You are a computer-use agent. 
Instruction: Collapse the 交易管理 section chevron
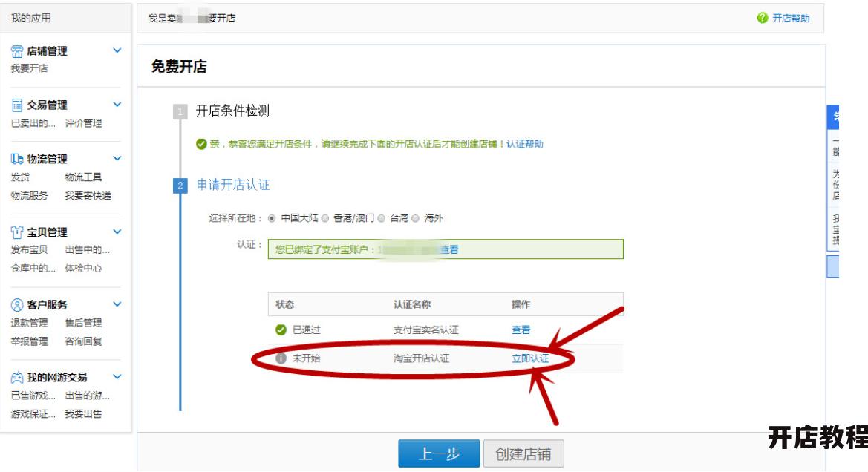(117, 104)
